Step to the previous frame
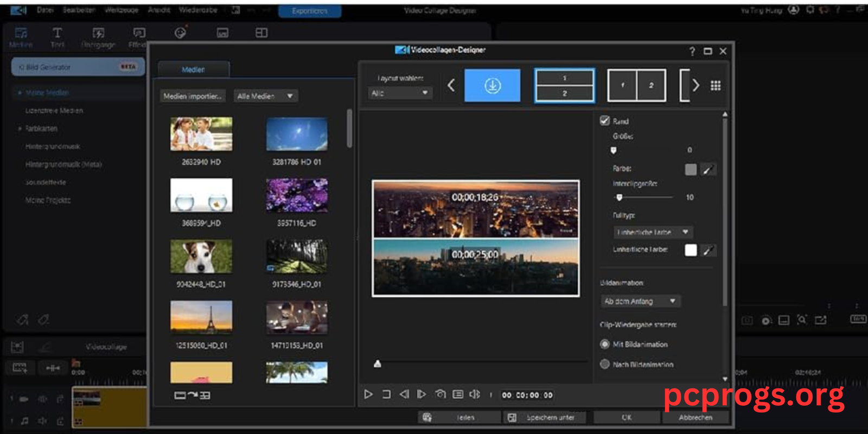The height and width of the screenshot is (434, 868). (404, 394)
